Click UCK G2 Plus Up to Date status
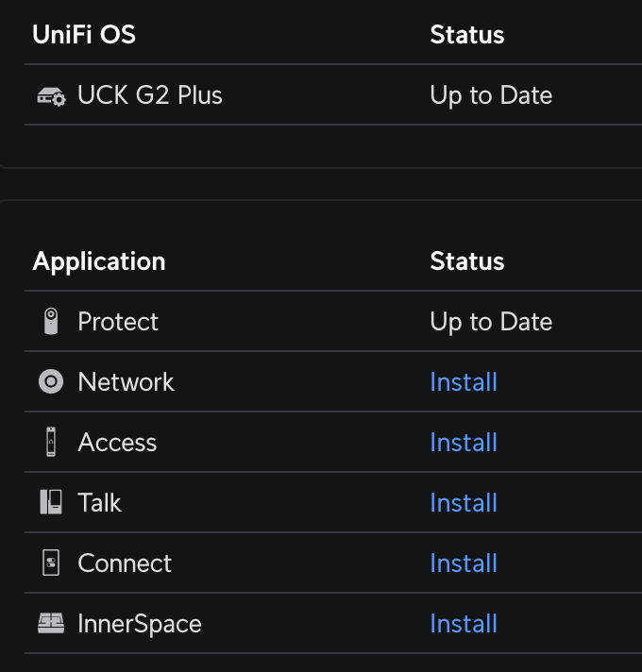This screenshot has height=672, width=642. [x=491, y=95]
